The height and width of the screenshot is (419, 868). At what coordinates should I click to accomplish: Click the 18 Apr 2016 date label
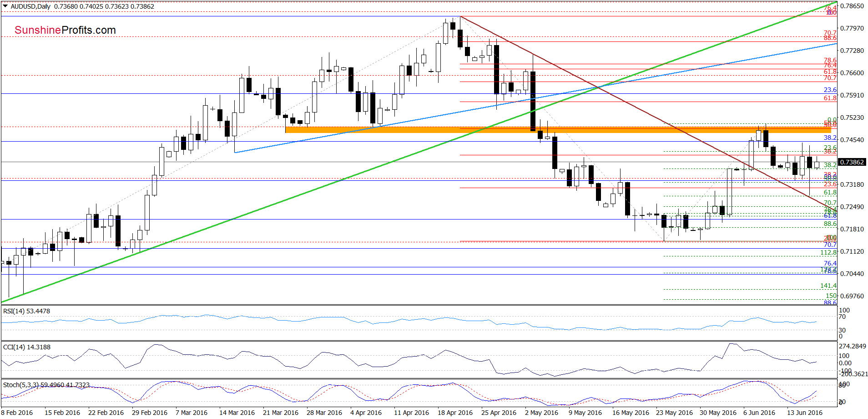455,413
